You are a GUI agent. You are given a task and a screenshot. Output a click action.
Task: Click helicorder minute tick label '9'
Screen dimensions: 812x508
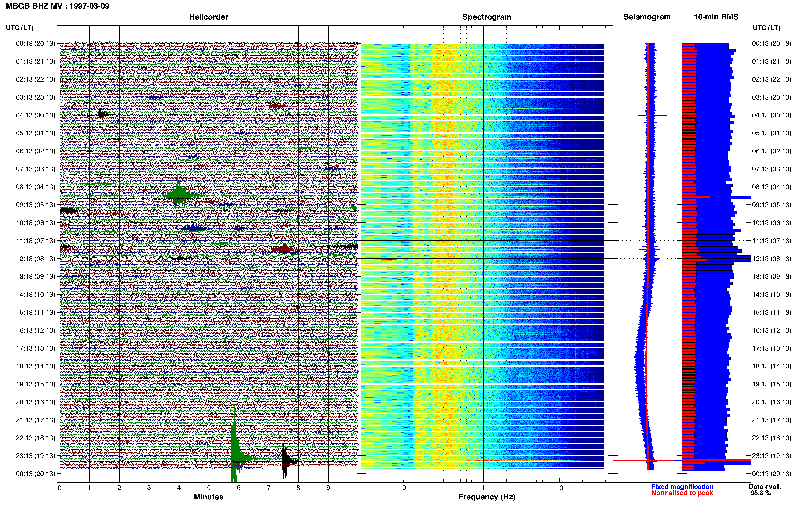click(x=328, y=488)
